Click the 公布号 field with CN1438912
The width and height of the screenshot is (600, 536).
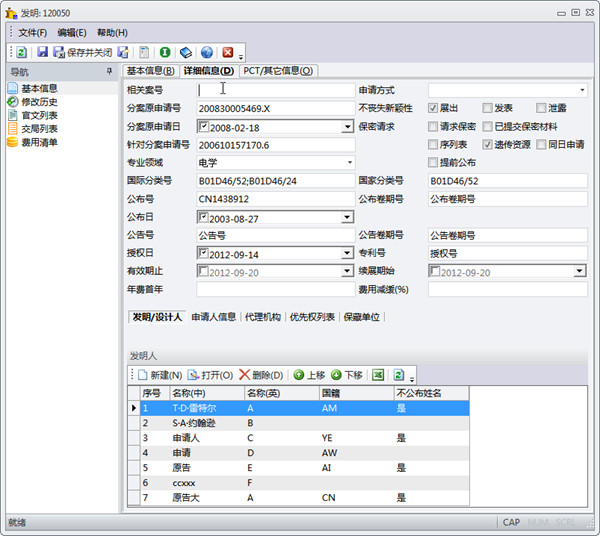pyautogui.click(x=276, y=199)
